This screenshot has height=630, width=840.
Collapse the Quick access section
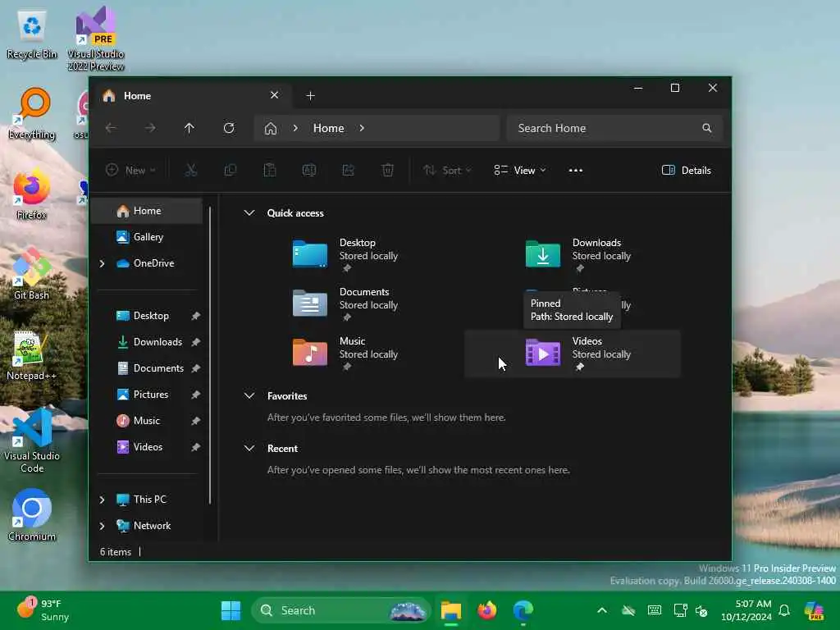[x=249, y=212]
